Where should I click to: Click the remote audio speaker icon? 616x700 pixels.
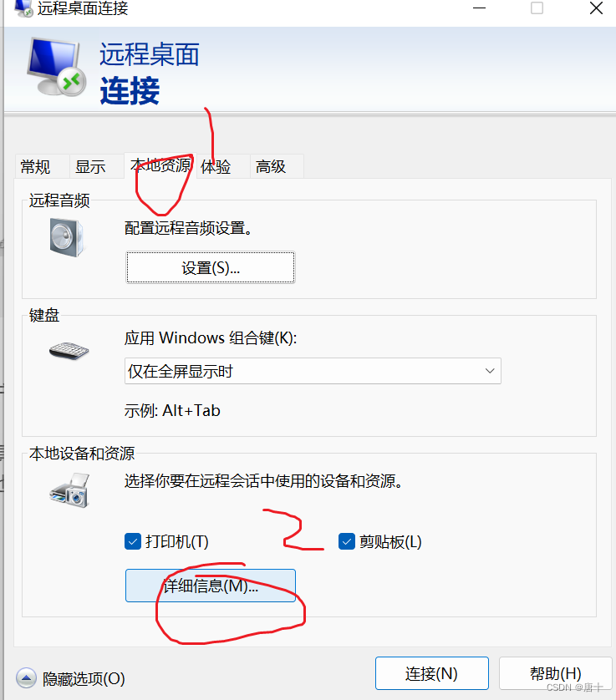coord(67,237)
